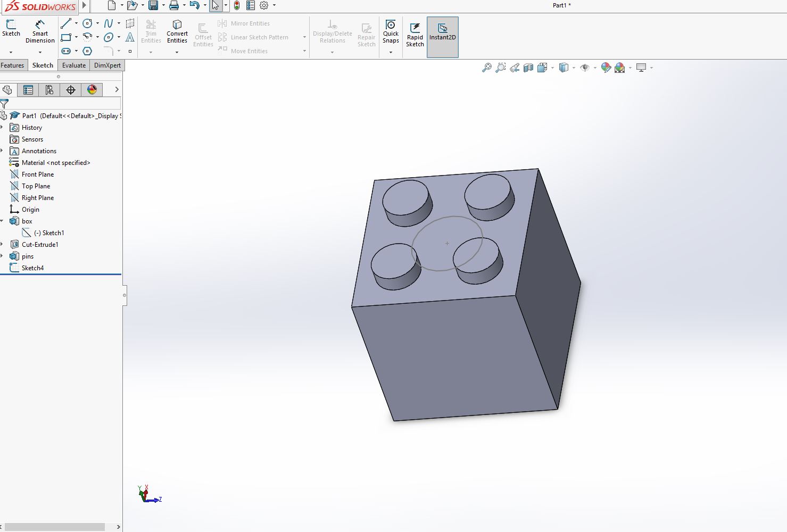
Task: Open Hide/Show Items eye icon
Action: click(585, 68)
